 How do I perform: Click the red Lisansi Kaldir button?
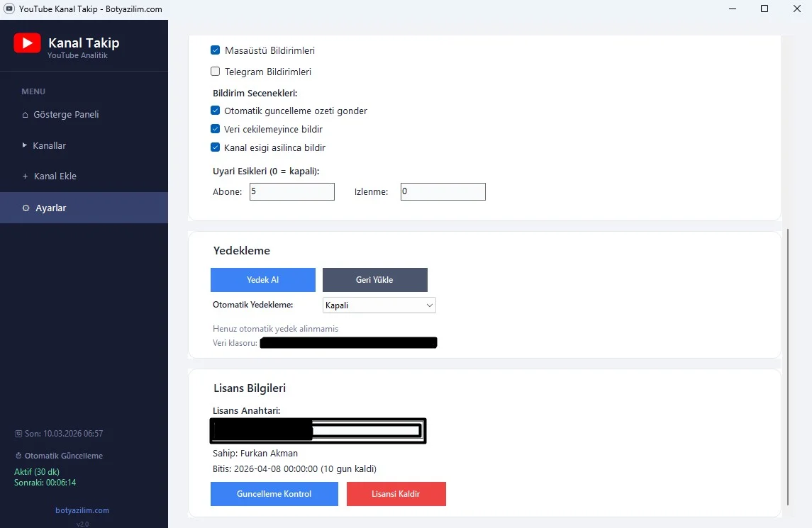[x=396, y=494]
